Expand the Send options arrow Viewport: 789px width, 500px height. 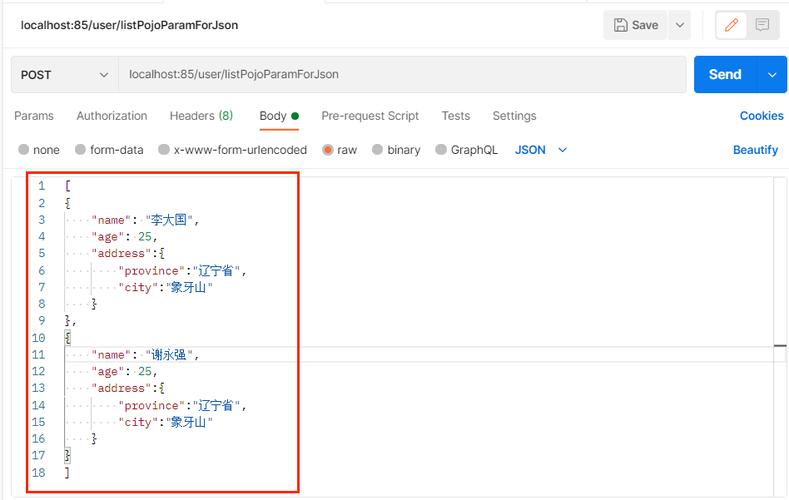(772, 74)
